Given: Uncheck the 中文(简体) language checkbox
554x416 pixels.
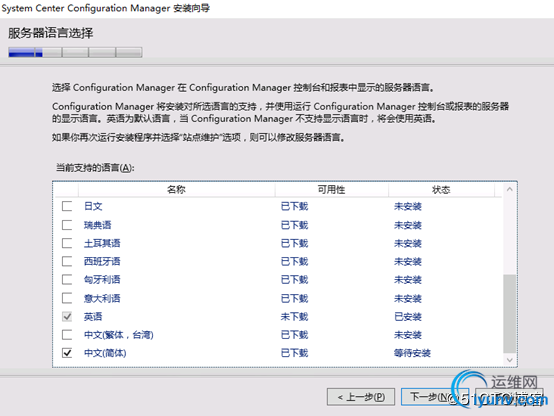Looking at the screenshot, I should pos(67,353).
